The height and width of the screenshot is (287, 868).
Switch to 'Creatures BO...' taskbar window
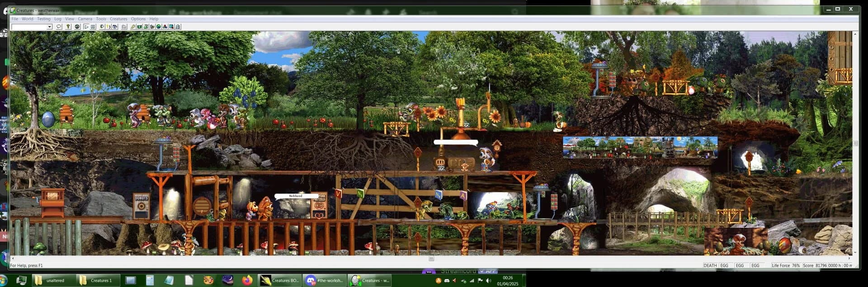(280, 280)
